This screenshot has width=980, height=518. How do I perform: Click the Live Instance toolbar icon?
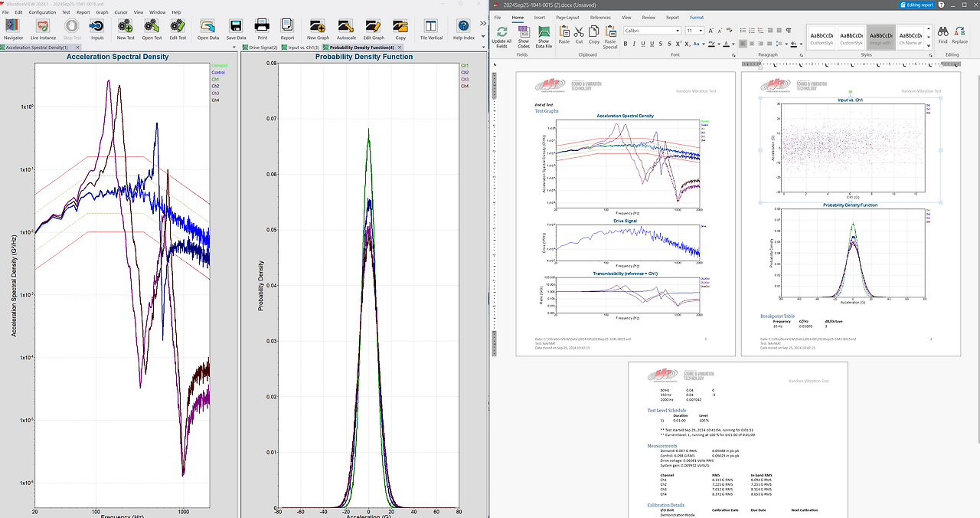pos(43,29)
